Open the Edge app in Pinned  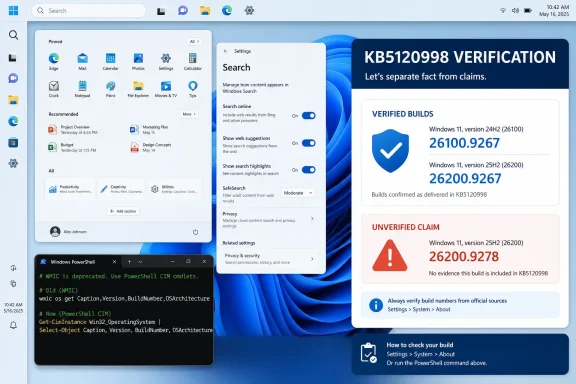[54, 61]
